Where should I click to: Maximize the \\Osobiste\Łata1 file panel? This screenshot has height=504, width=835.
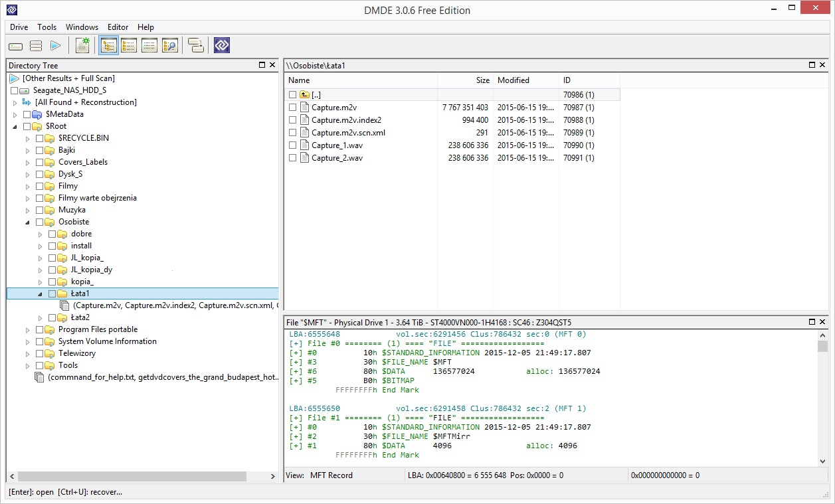812,65
